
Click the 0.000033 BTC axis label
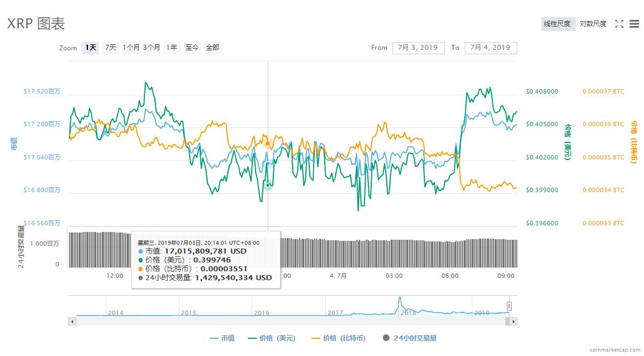point(603,223)
